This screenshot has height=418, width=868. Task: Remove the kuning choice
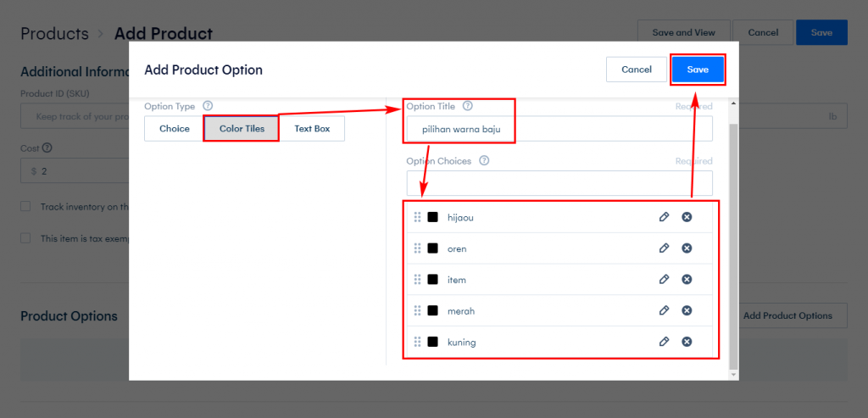click(x=687, y=342)
